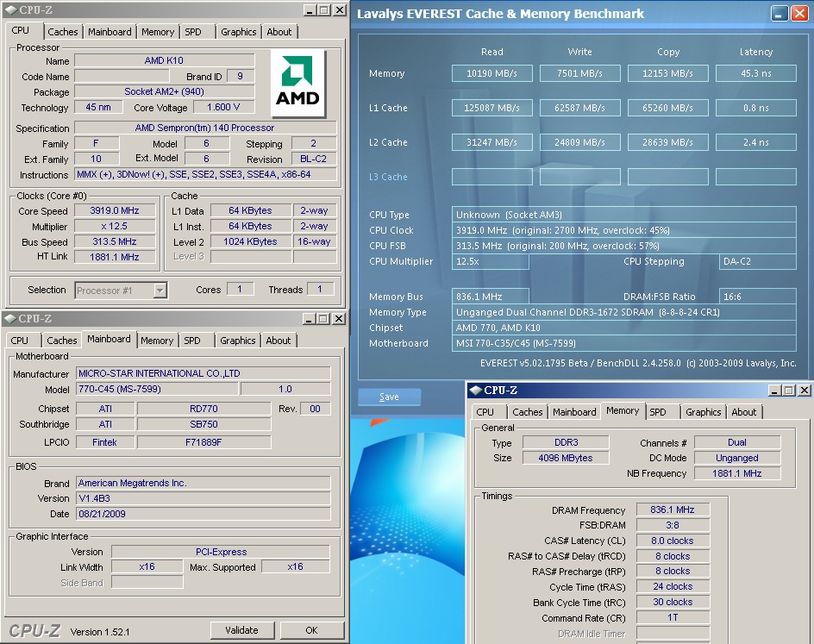This screenshot has width=814, height=644.
Task: Click the Validate button in CPU-Z
Action: pyautogui.click(x=241, y=630)
